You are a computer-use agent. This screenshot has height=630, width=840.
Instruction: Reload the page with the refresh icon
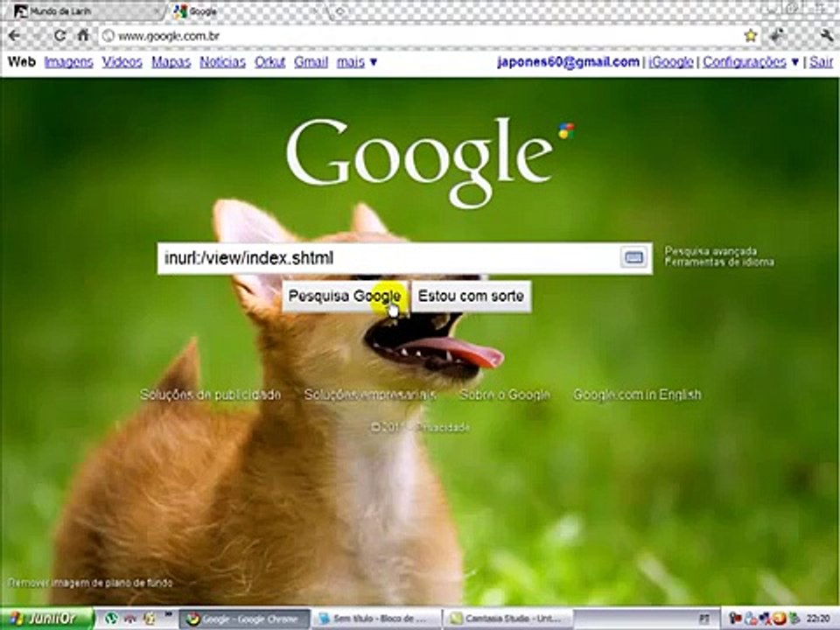[59, 36]
